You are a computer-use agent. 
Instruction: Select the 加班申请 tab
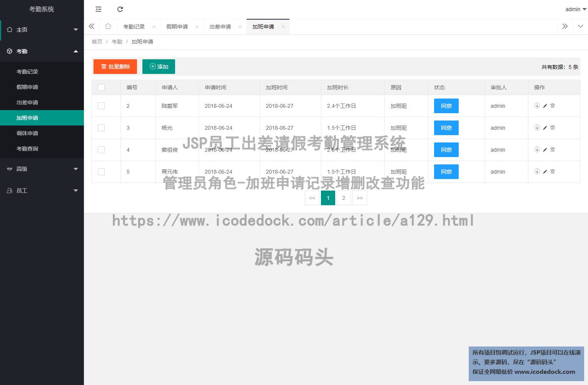(x=263, y=27)
